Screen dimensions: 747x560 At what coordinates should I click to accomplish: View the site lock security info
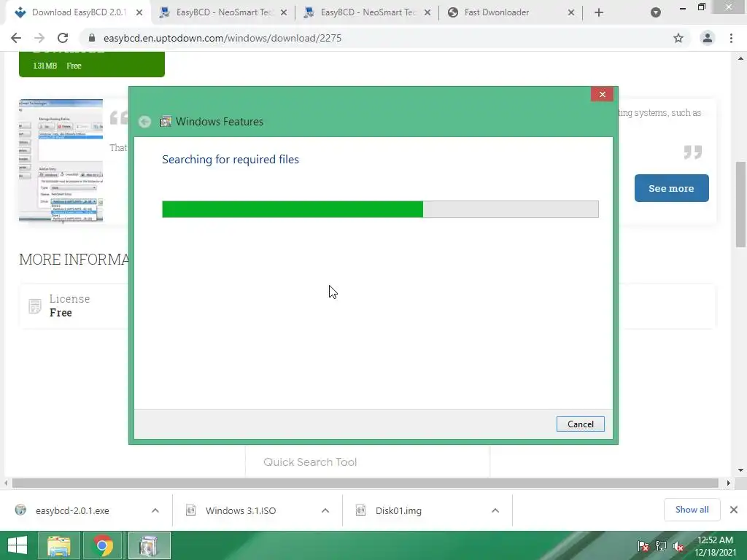point(92,38)
